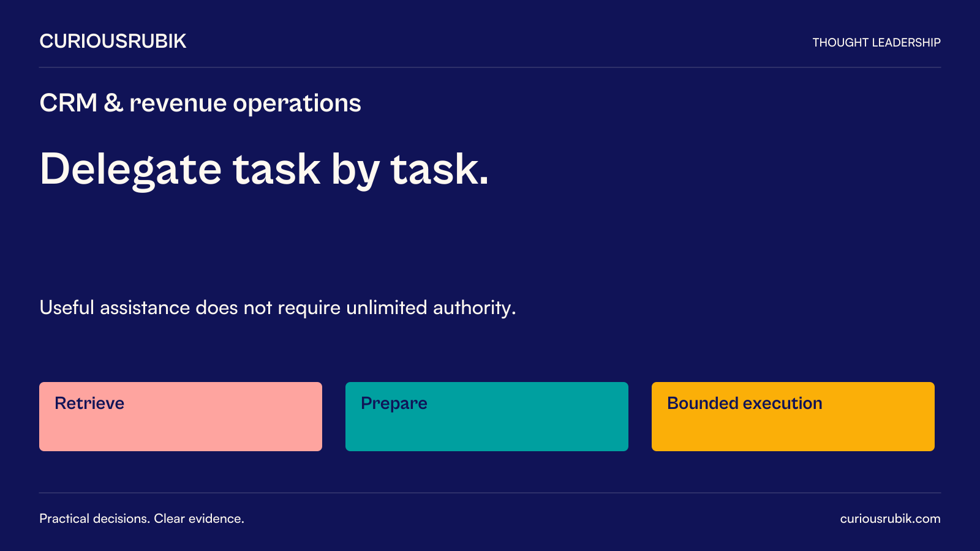Select the THOUGHT LEADERSHIP label
Image resolution: width=980 pixels, height=551 pixels.
coord(876,43)
